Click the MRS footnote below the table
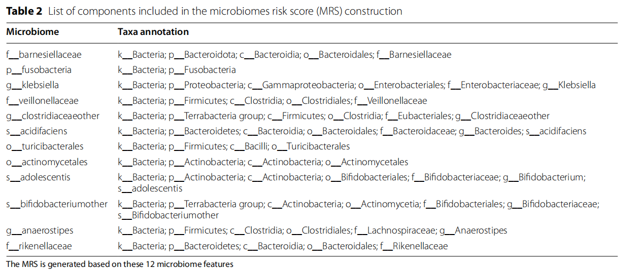Image resolution: width=644 pixels, height=270 pixels. tap(120, 264)
